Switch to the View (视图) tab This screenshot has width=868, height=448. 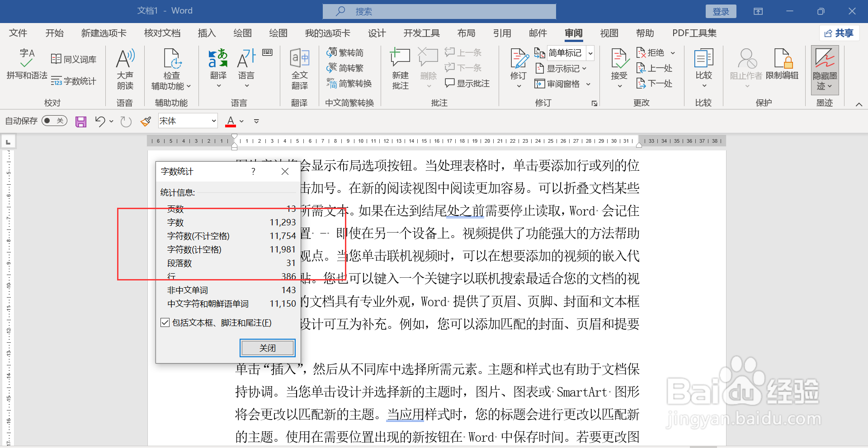pos(609,33)
